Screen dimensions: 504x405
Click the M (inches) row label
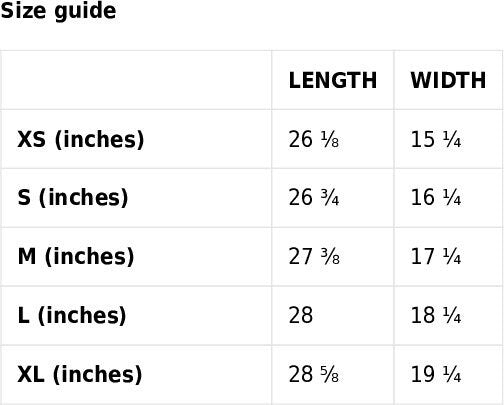coord(76,257)
